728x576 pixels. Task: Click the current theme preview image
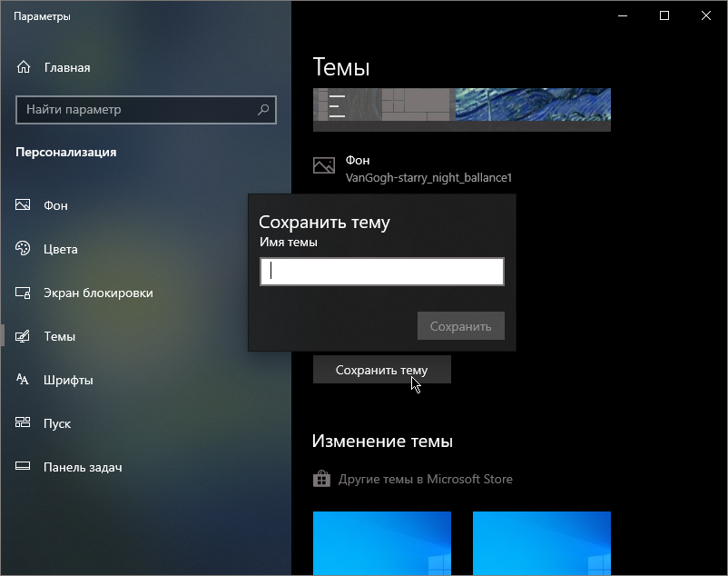(462, 110)
